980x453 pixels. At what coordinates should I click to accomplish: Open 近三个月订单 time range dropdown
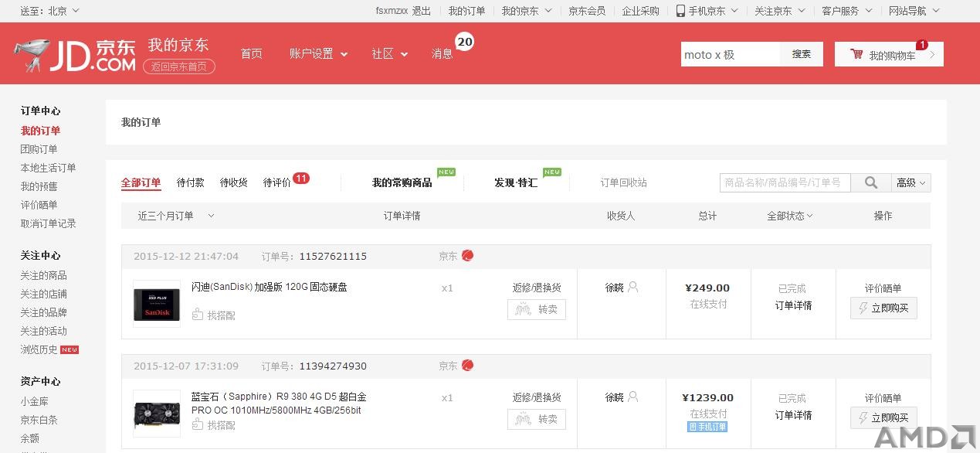[176, 216]
